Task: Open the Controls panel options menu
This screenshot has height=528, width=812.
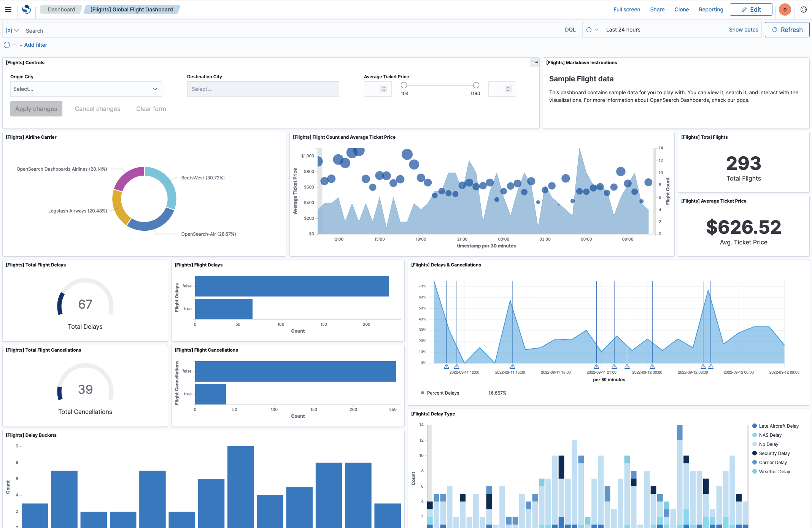Action: pyautogui.click(x=535, y=62)
